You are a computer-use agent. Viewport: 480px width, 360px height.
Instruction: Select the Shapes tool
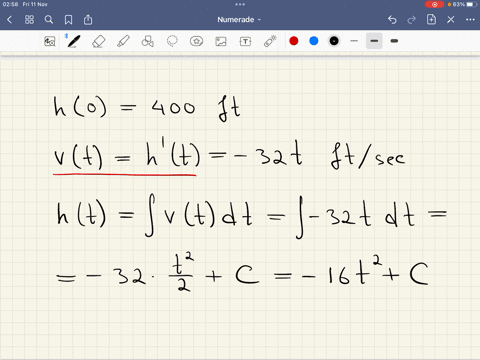(147, 41)
